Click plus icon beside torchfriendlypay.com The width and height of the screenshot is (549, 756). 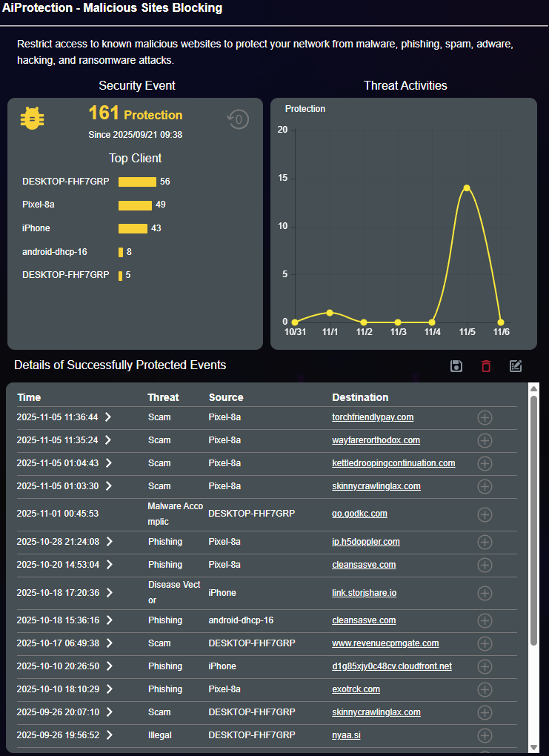(x=485, y=418)
